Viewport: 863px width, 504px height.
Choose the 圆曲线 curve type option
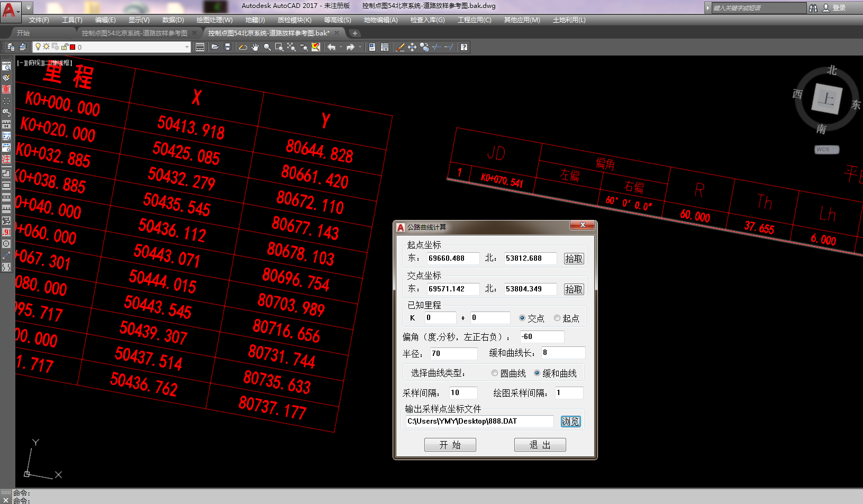[495, 373]
